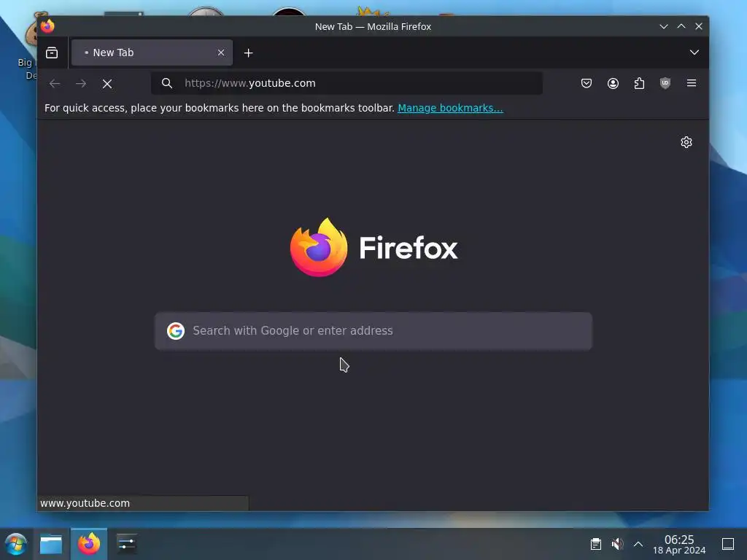
Task: Save page to Pocket
Action: pyautogui.click(x=587, y=83)
